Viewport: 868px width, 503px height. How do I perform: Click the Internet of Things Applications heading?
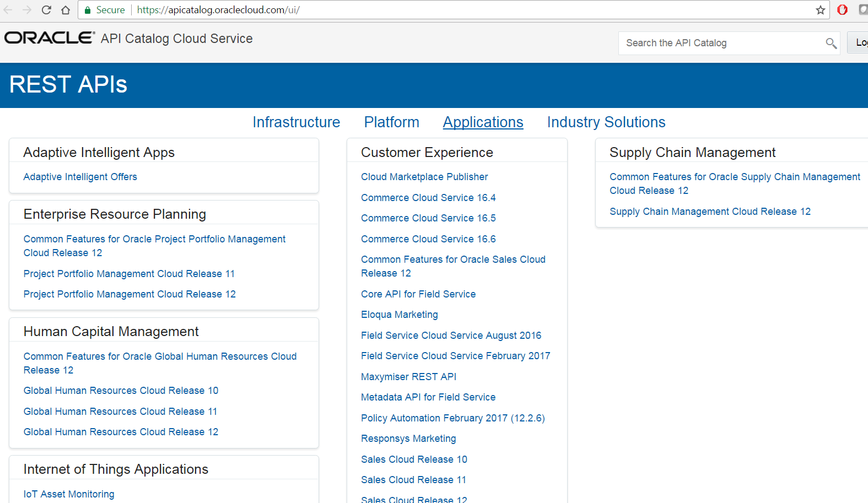[116, 469]
